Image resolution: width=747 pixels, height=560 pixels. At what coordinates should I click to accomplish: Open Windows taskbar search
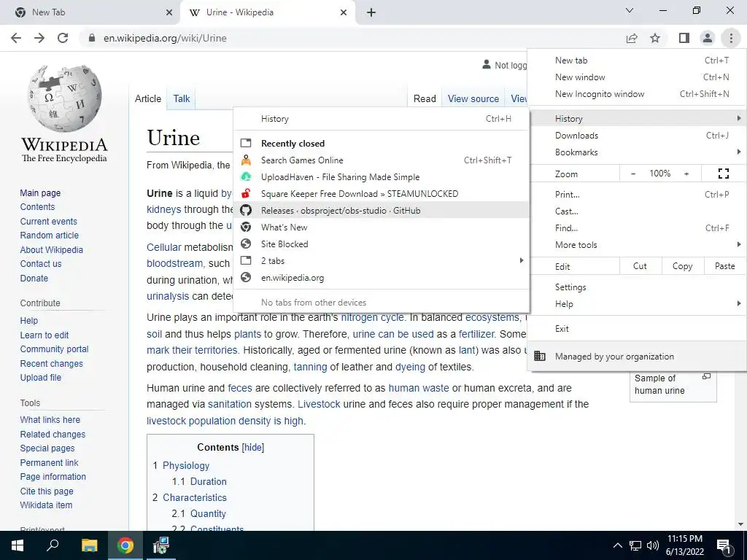coord(53,545)
